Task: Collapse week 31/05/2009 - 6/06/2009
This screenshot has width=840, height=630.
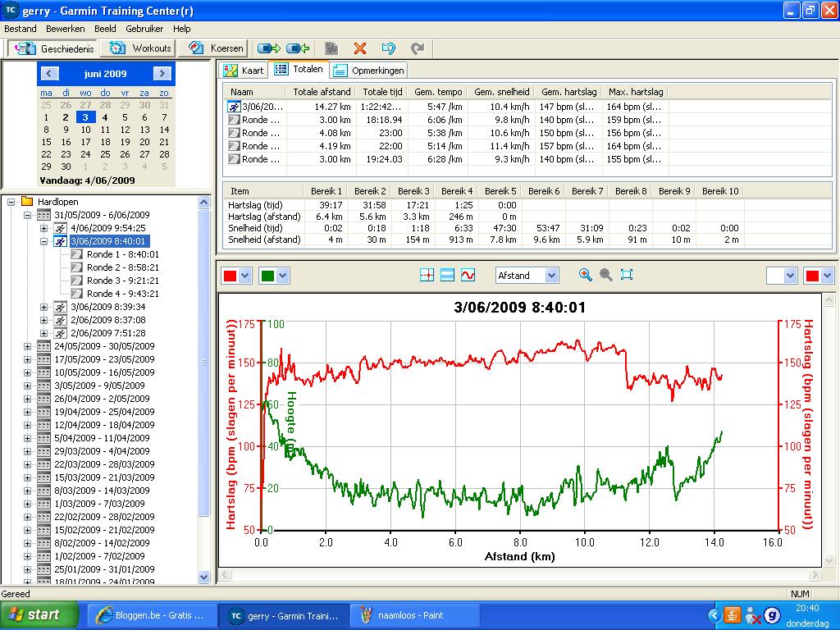Action: click(27, 216)
